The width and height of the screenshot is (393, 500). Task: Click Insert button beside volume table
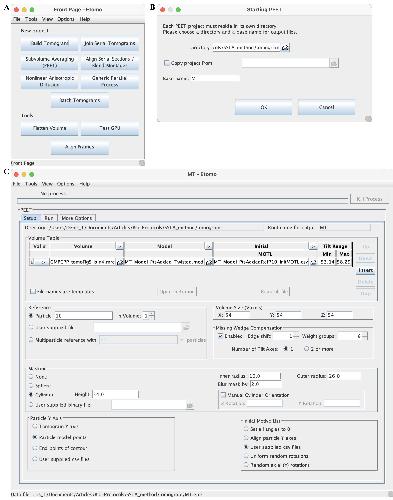tap(366, 270)
